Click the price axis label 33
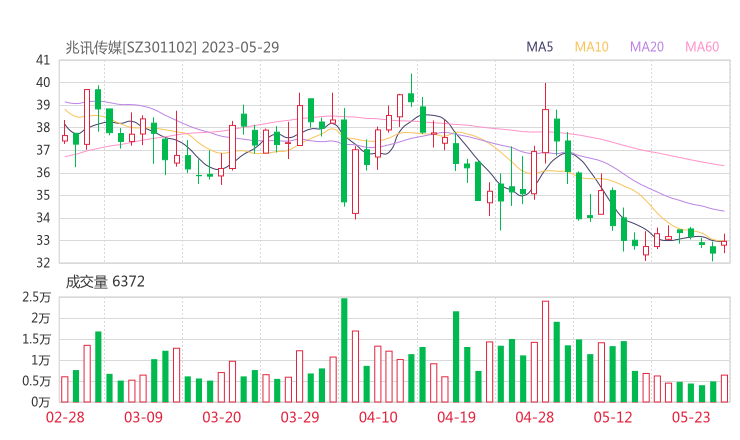The width and height of the screenshot is (740, 440). (x=43, y=240)
